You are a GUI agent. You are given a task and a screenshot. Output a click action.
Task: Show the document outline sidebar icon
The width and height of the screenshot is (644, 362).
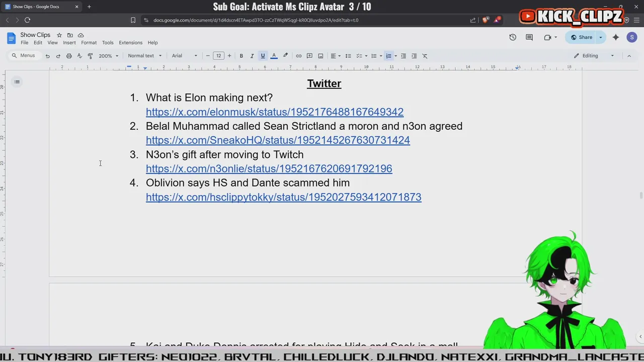point(17,82)
